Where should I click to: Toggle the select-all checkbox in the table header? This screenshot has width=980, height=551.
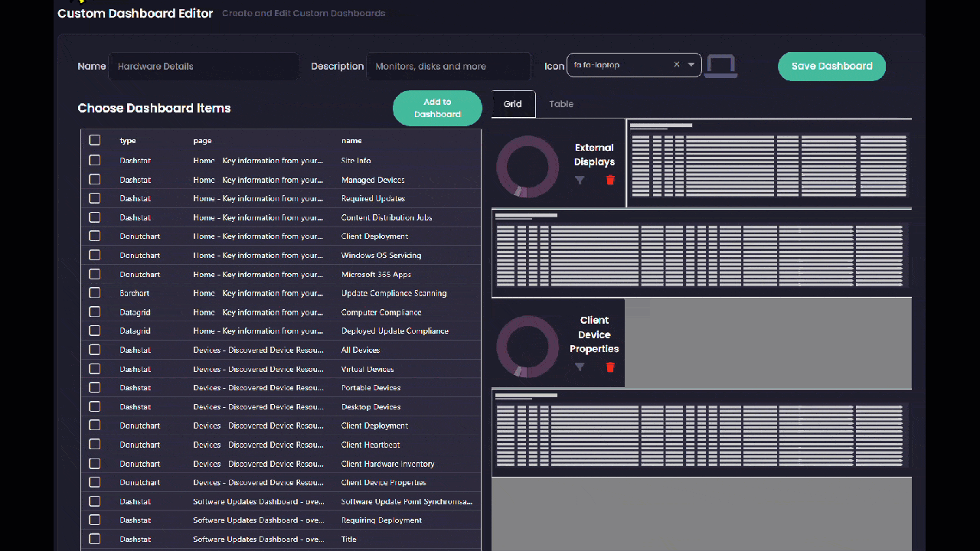click(95, 140)
